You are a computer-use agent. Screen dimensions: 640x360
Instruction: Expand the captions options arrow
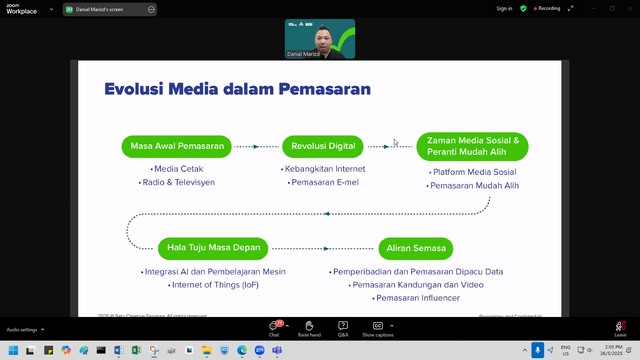[392, 326]
